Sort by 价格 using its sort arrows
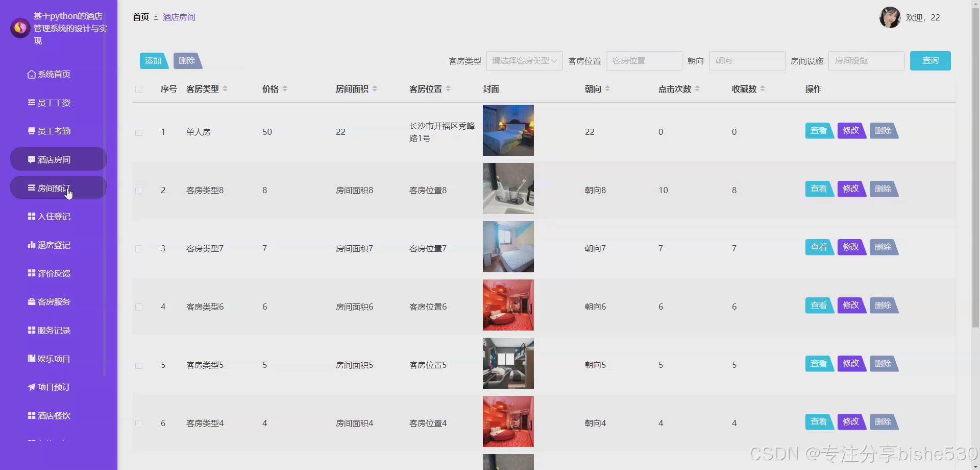 285,88
